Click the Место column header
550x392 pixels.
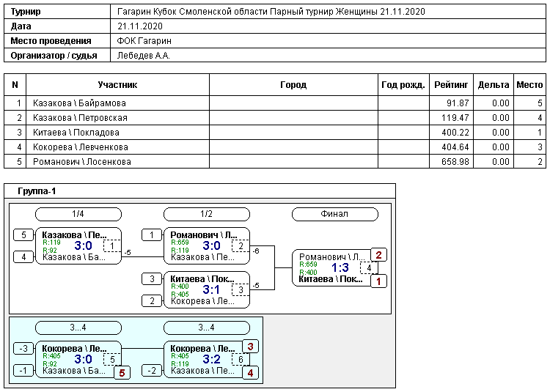(x=529, y=85)
